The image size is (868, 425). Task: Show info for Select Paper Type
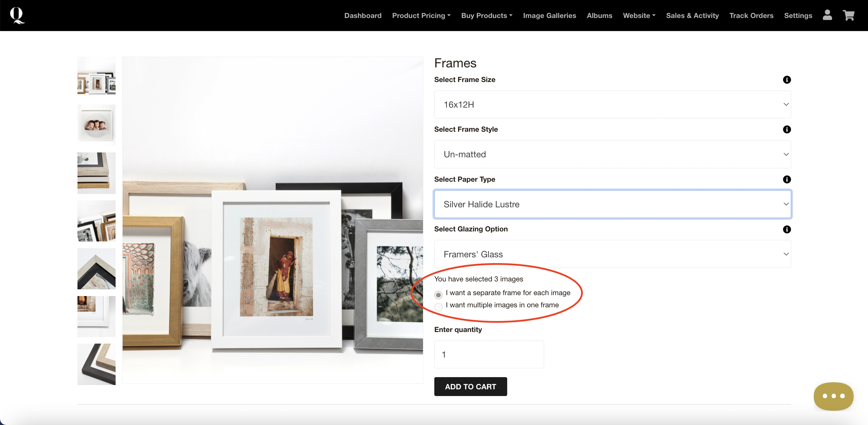click(787, 180)
